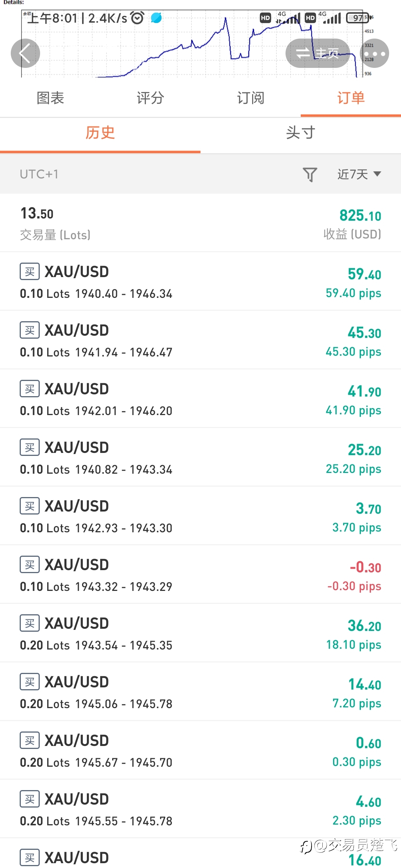This screenshot has width=401, height=868.
Task: Open the 订阅 tab
Action: (x=251, y=98)
